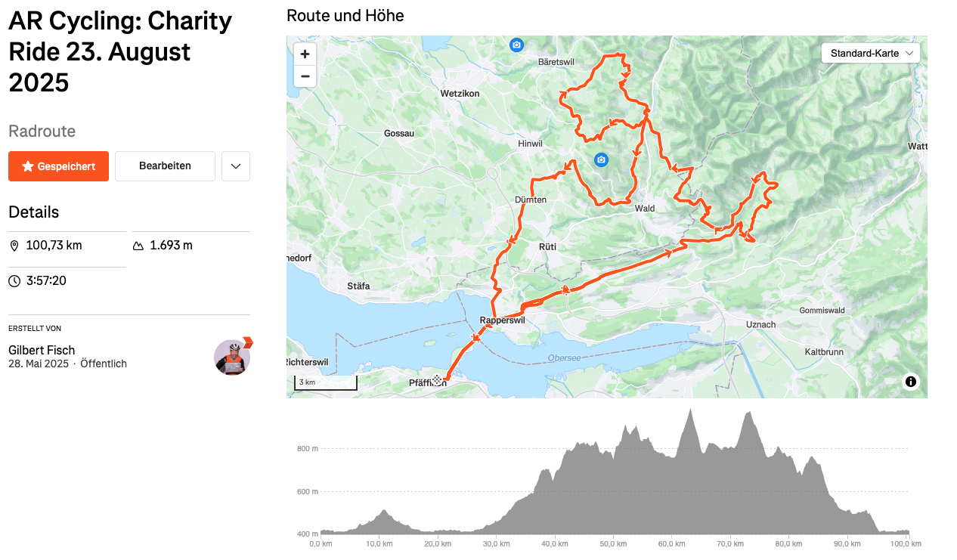Open the Standard-Karte map style dropdown
The image size is (957, 560).
[x=871, y=53]
